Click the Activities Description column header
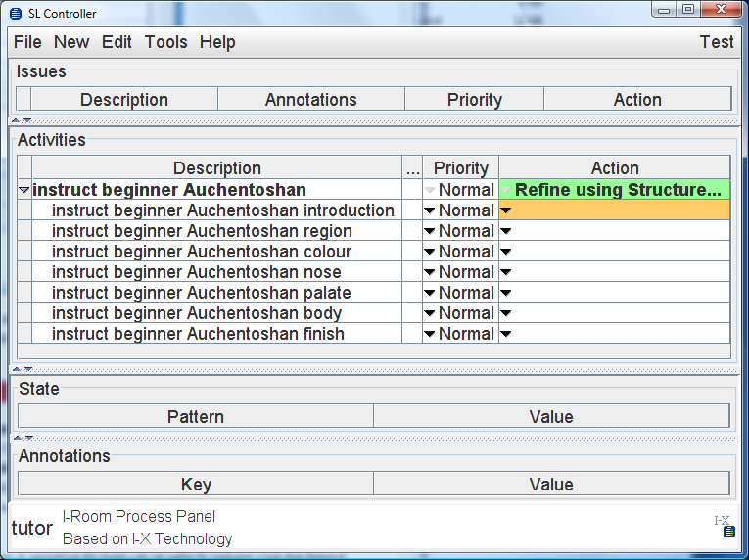This screenshot has width=749, height=560. (x=216, y=168)
